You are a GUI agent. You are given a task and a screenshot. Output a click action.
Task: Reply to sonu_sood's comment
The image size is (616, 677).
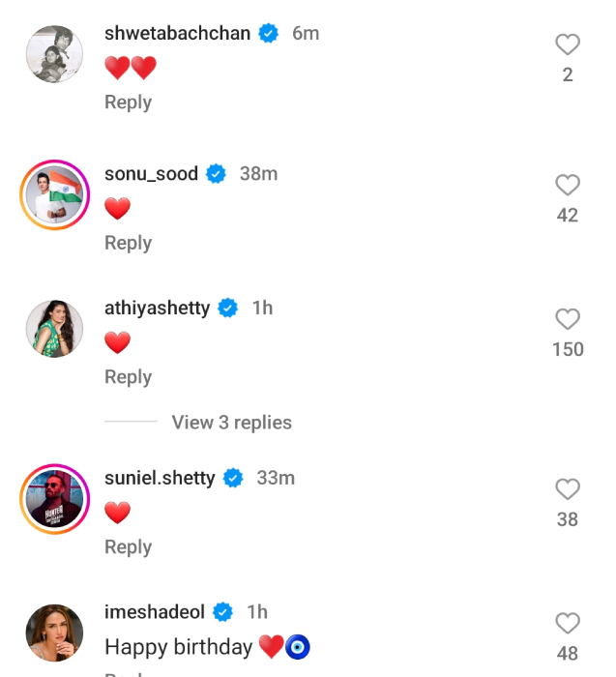click(x=128, y=243)
